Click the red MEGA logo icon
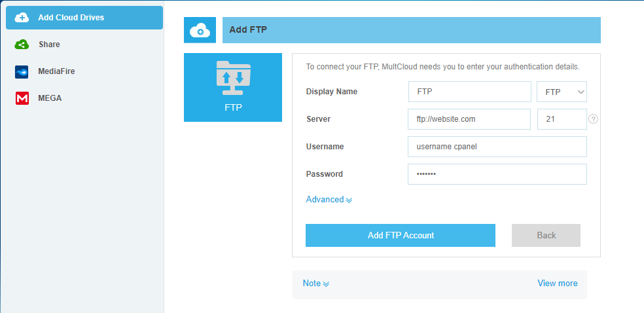This screenshot has width=644, height=313. tap(22, 98)
